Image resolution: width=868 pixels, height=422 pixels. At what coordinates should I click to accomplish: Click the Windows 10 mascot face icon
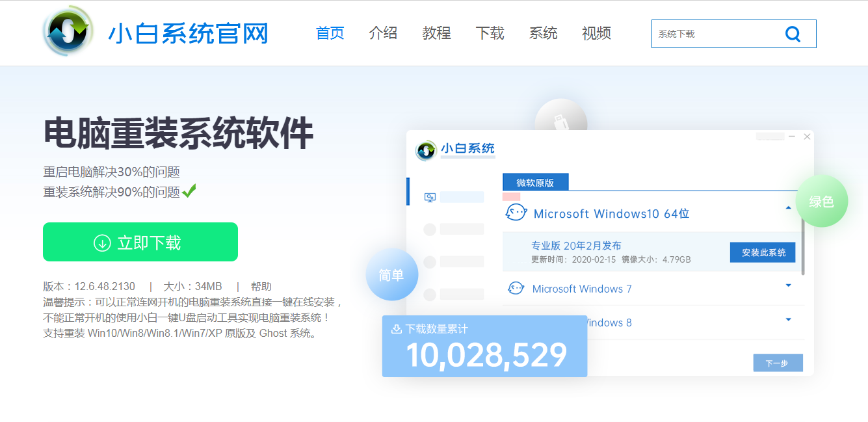(516, 213)
